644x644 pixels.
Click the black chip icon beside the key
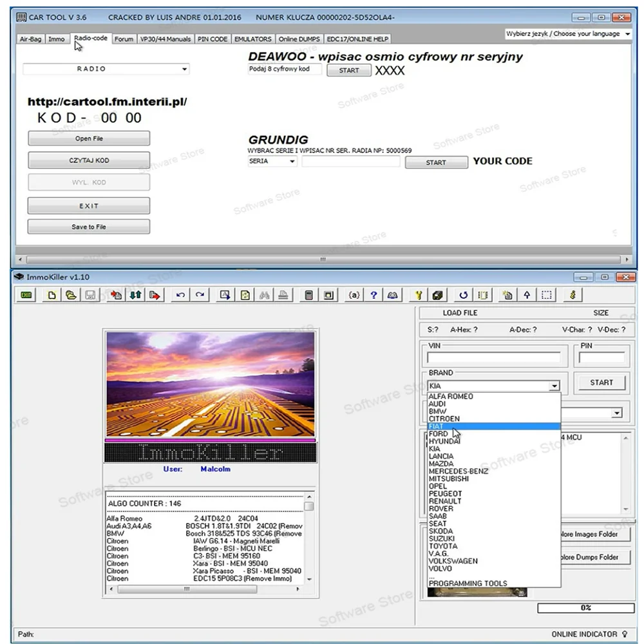click(438, 295)
